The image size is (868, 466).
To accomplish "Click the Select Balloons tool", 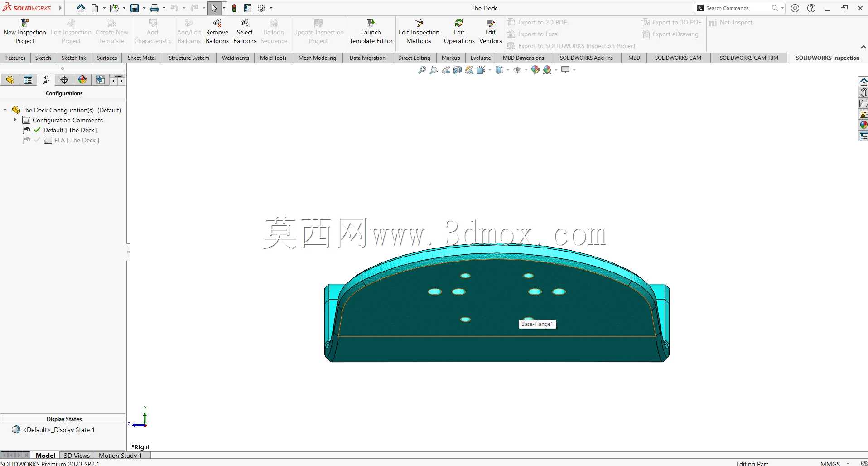I will (x=245, y=32).
